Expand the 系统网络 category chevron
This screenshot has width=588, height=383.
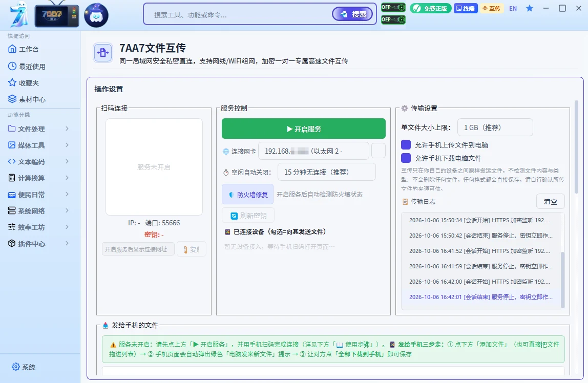coord(67,210)
